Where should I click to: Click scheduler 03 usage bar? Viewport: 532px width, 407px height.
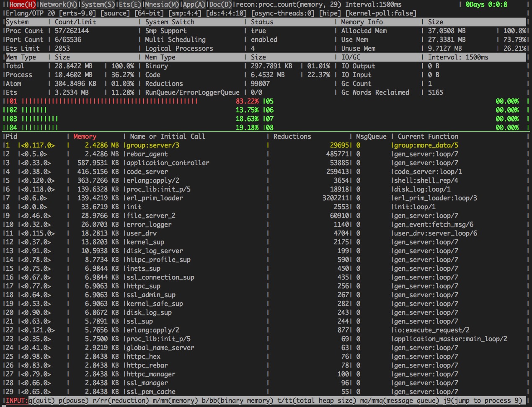point(39,119)
